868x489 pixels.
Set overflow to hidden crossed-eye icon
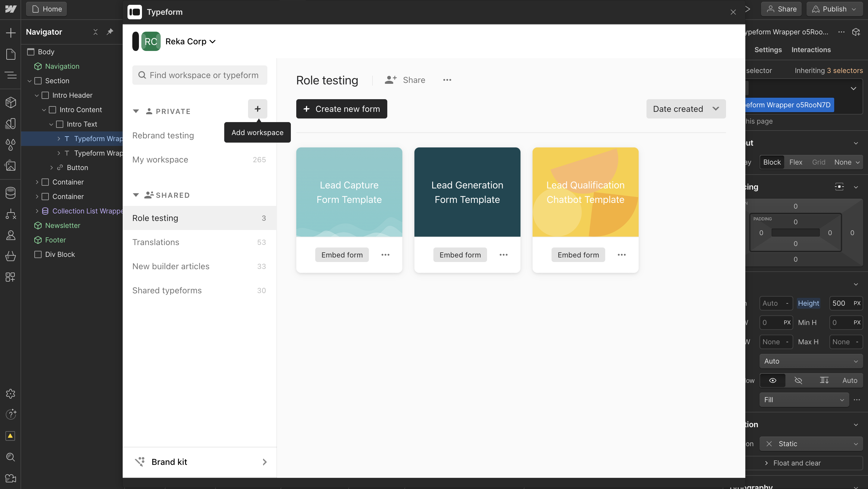[798, 380]
